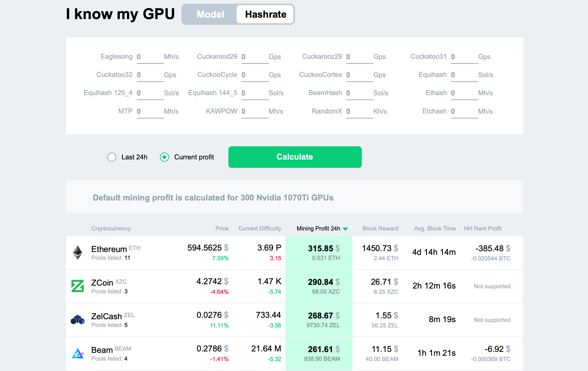This screenshot has height=371, width=588.
Task: Switch to the Hashrate input mode
Action: (x=265, y=14)
